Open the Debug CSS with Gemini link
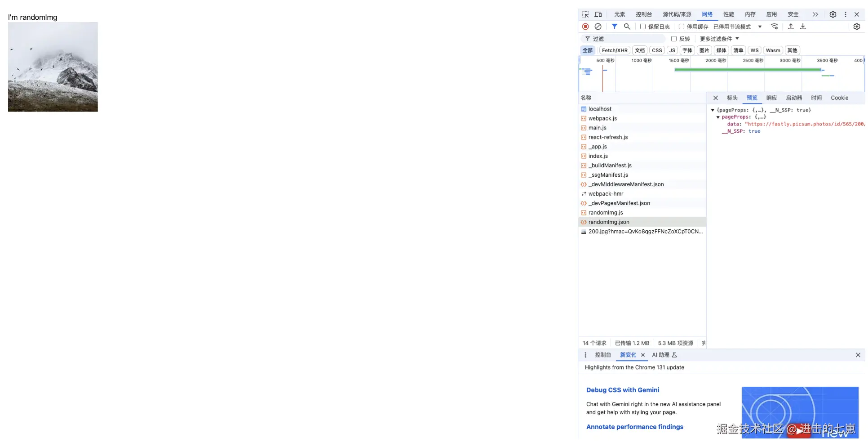Image resolution: width=868 pixels, height=447 pixels. coord(623,390)
